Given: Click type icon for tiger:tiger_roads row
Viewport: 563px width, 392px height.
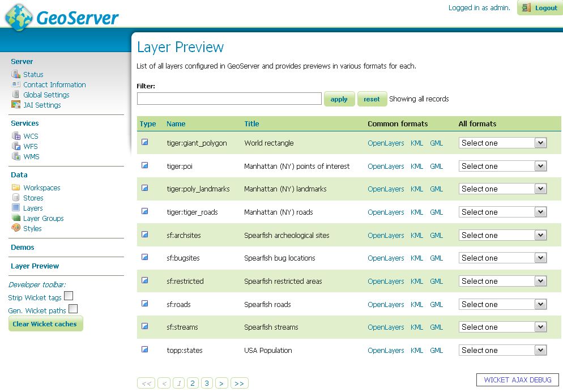Looking at the screenshot, I should [x=144, y=211].
